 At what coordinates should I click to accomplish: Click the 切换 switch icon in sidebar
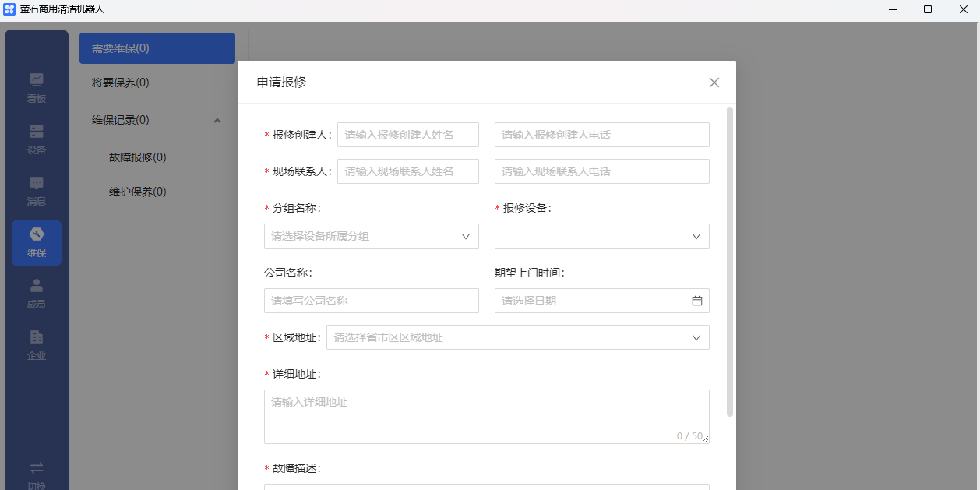point(37,468)
